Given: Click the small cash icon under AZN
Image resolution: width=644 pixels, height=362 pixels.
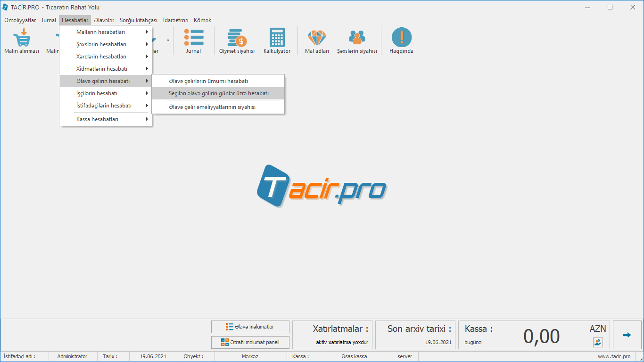Looking at the screenshot, I should [598, 342].
